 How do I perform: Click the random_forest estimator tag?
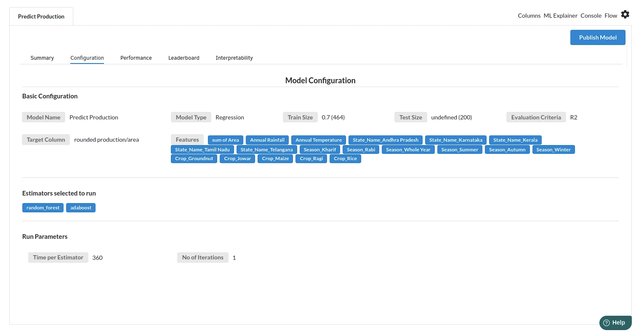[43, 208]
